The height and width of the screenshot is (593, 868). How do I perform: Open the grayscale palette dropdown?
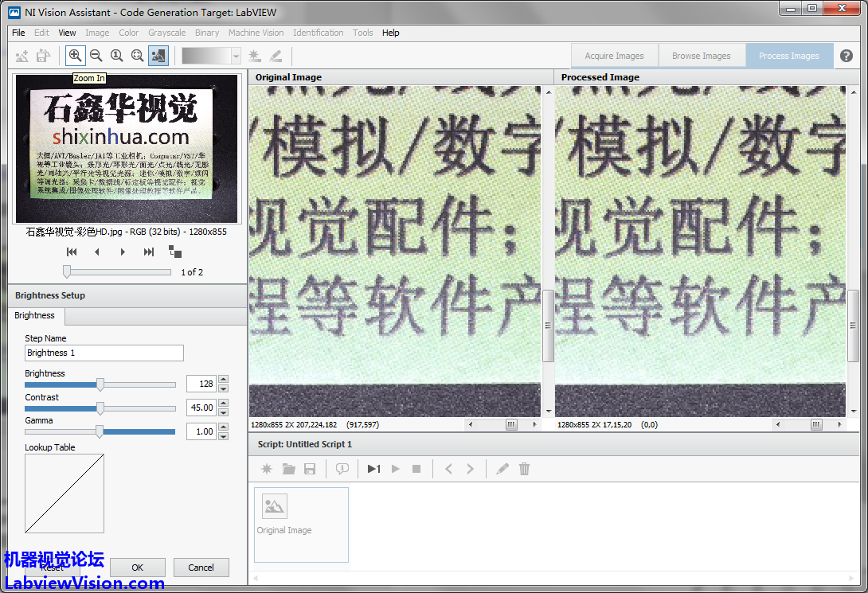(236, 56)
